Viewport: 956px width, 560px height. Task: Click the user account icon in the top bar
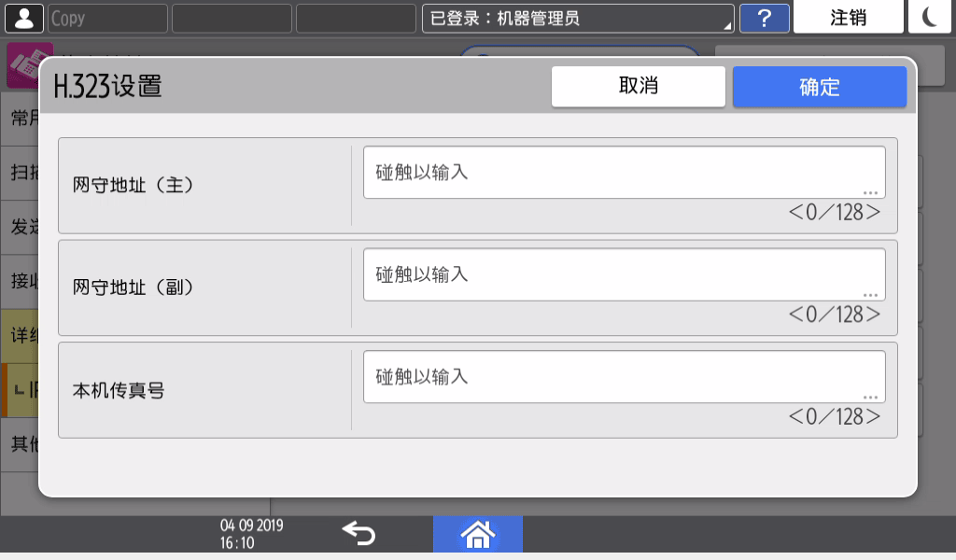(x=24, y=16)
